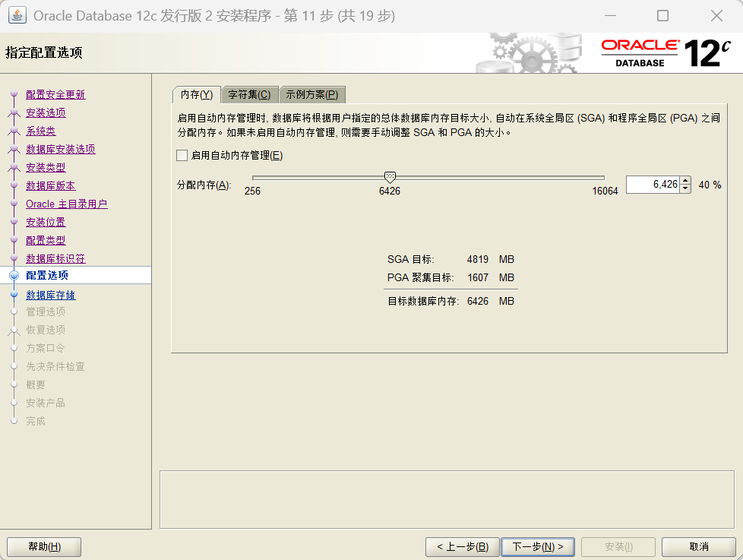Click the PGA 聚集目标 value 1607
Viewport: 743px width, 560px height.
(478, 277)
